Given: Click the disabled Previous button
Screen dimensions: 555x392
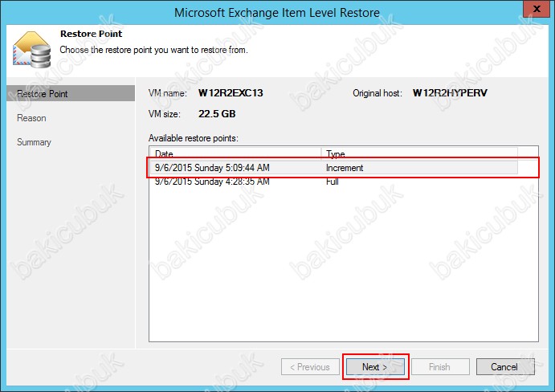Looking at the screenshot, I should (310, 367).
